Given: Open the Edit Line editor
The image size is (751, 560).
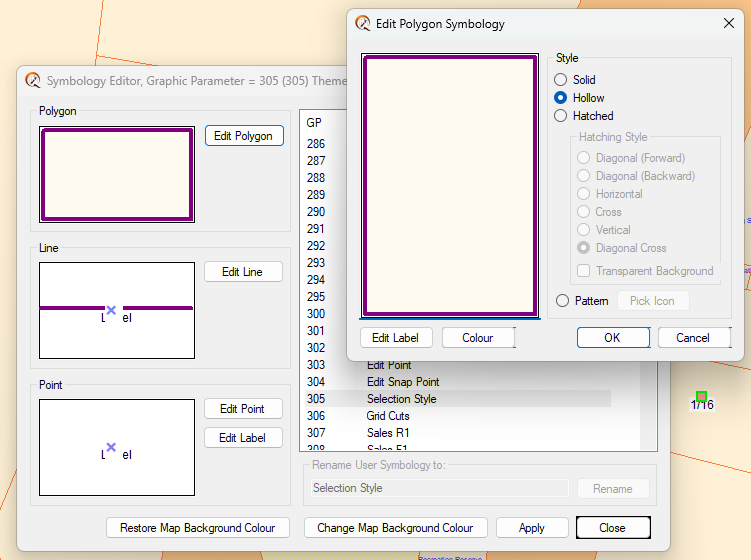Looking at the screenshot, I should click(244, 272).
